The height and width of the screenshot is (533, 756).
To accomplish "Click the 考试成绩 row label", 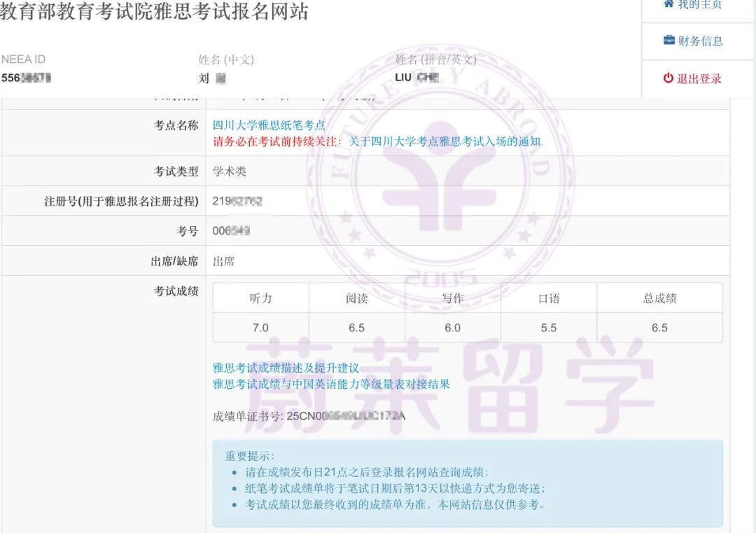I will tap(176, 291).
